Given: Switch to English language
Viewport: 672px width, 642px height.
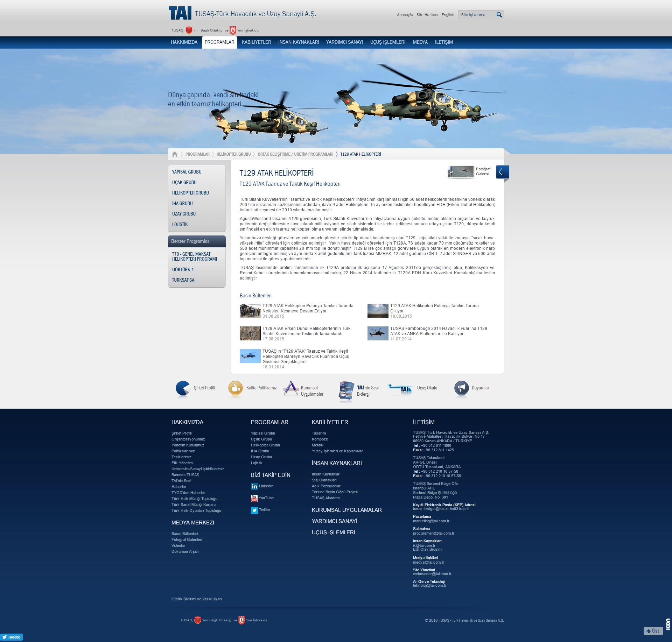Looking at the screenshot, I should (x=448, y=15).
